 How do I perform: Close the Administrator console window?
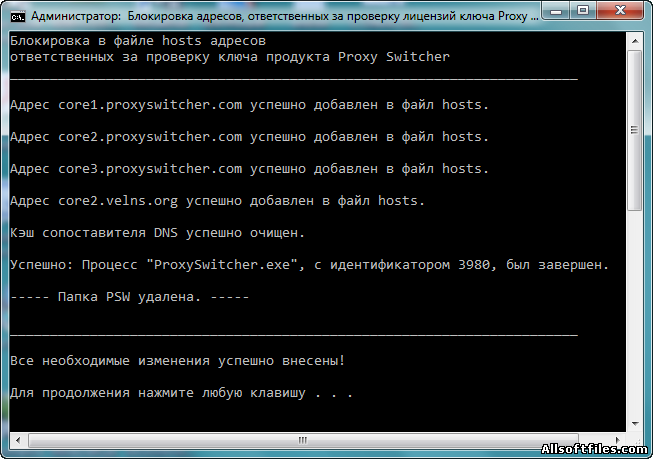(x=620, y=10)
